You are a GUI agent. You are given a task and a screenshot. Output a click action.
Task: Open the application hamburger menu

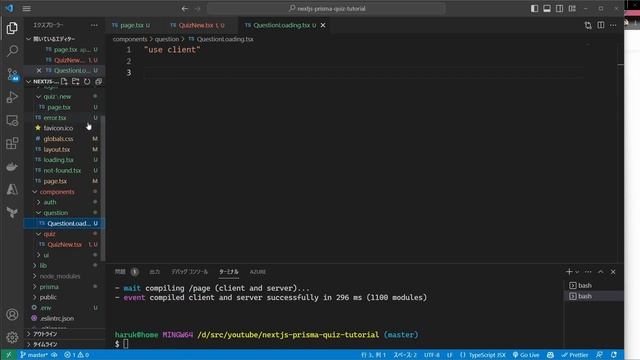coord(27,8)
